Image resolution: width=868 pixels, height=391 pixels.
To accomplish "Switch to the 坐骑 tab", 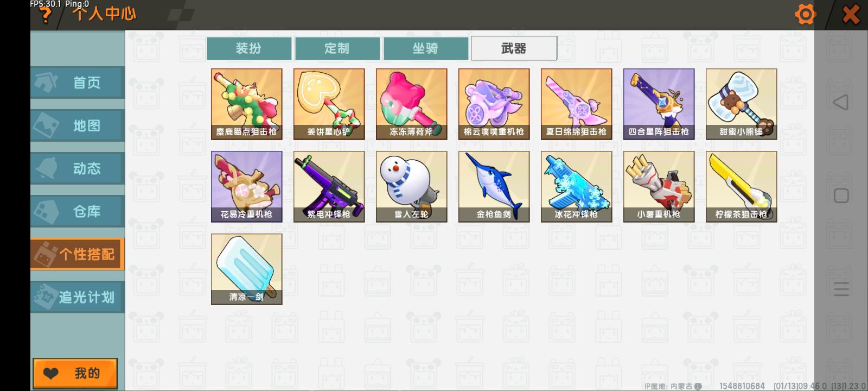I will point(426,48).
